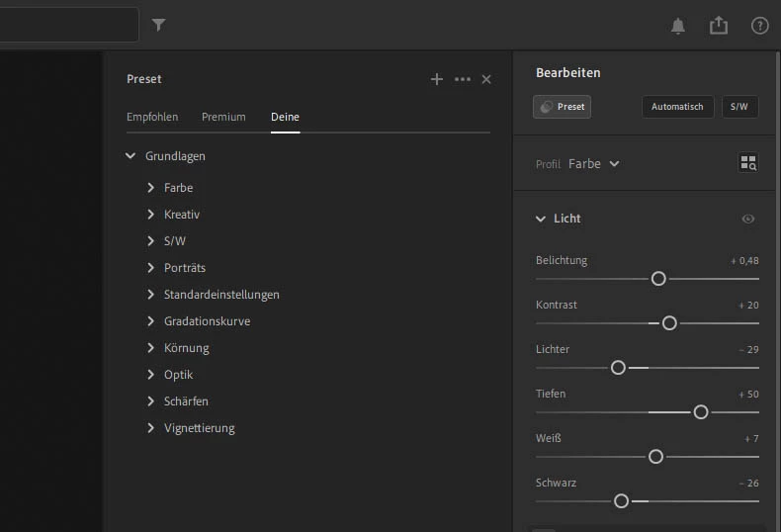Click the filter funnel icon
The height and width of the screenshot is (532, 781).
(x=159, y=26)
